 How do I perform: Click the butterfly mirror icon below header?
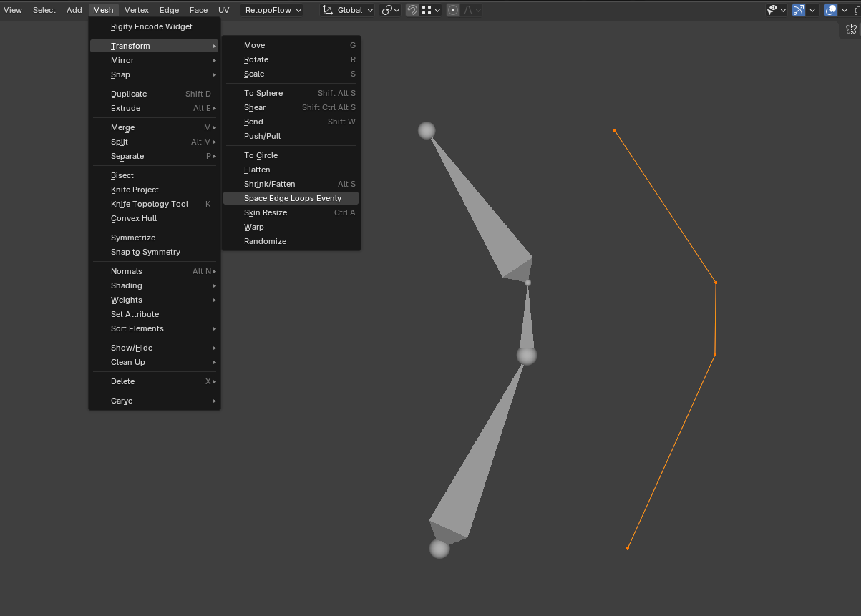851,29
